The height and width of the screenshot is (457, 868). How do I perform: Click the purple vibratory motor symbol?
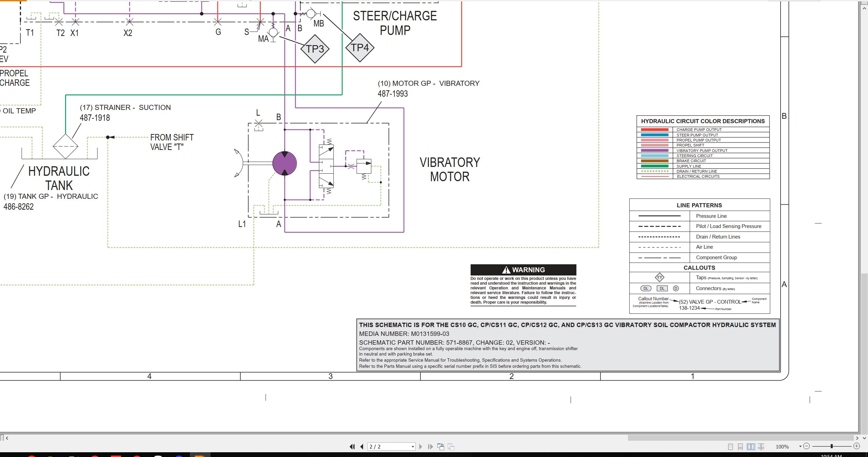[285, 164]
